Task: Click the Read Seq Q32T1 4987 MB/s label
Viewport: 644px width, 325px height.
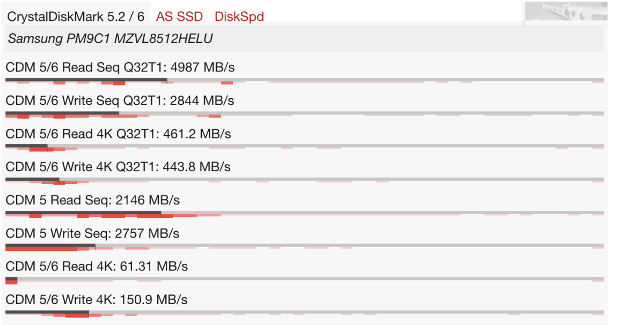Action: tap(120, 68)
